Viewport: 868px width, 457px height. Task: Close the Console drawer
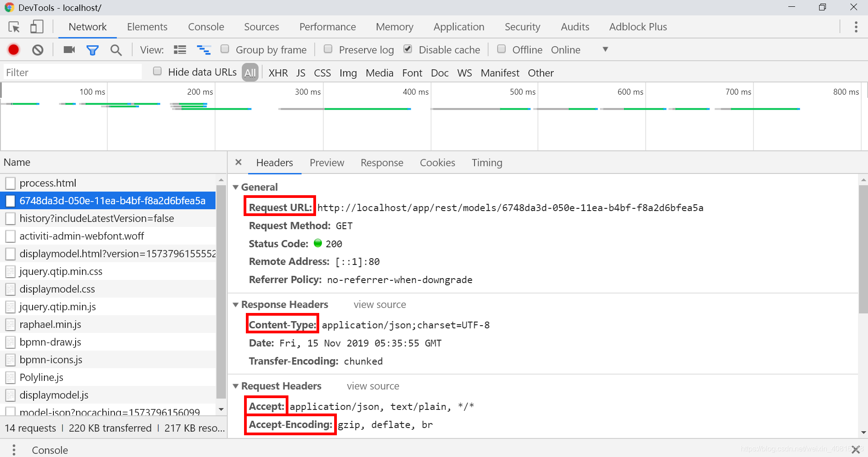[855, 450]
